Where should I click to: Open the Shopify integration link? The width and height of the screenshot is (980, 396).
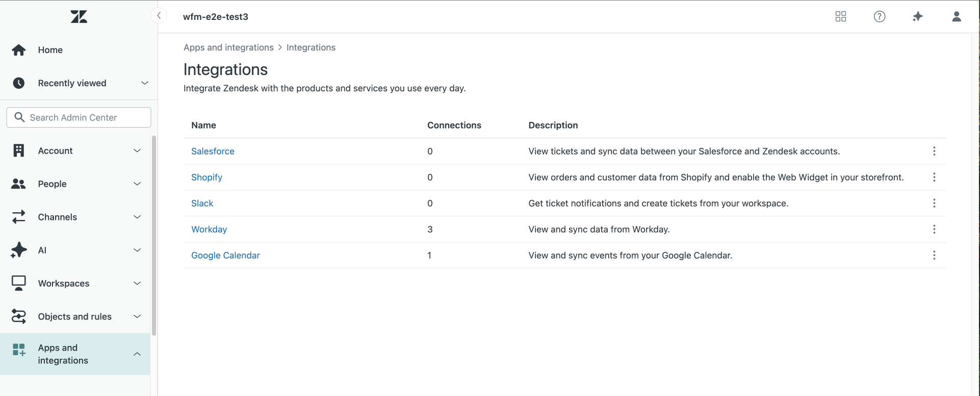(207, 177)
